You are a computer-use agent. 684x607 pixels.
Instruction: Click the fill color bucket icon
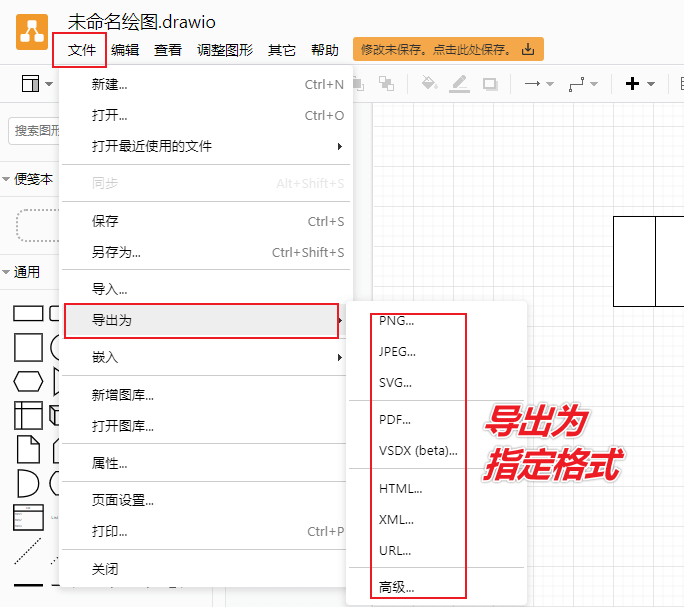pos(429,83)
